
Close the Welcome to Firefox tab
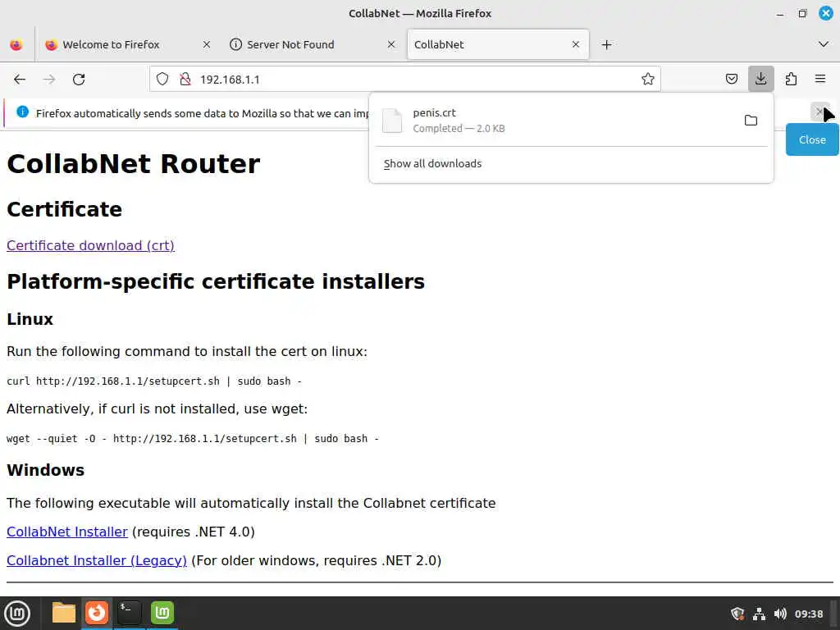point(207,44)
